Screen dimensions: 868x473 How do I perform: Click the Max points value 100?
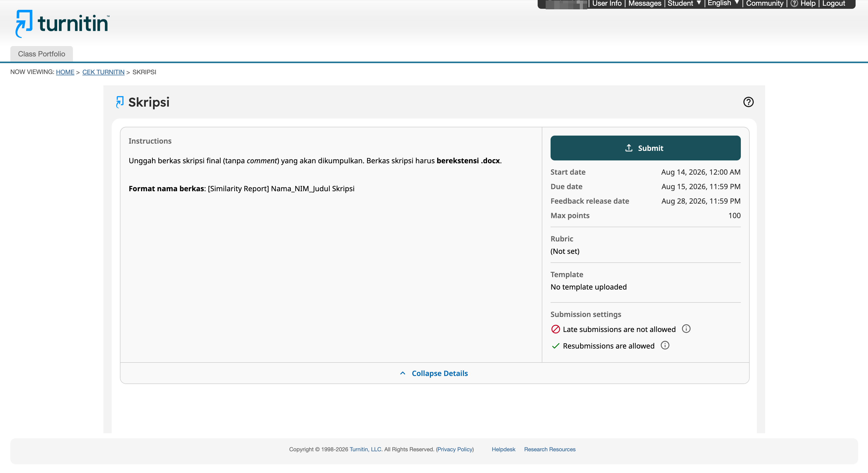[734, 216]
